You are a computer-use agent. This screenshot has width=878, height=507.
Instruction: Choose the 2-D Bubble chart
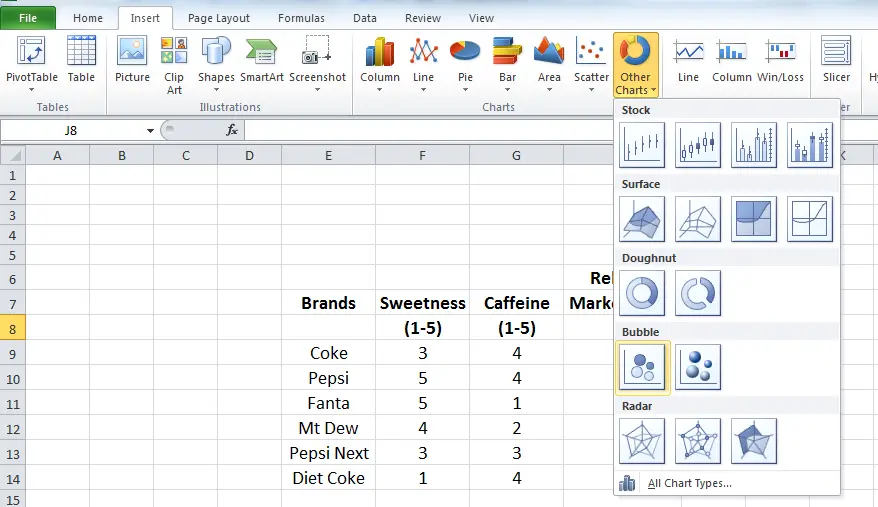pyautogui.click(x=642, y=367)
